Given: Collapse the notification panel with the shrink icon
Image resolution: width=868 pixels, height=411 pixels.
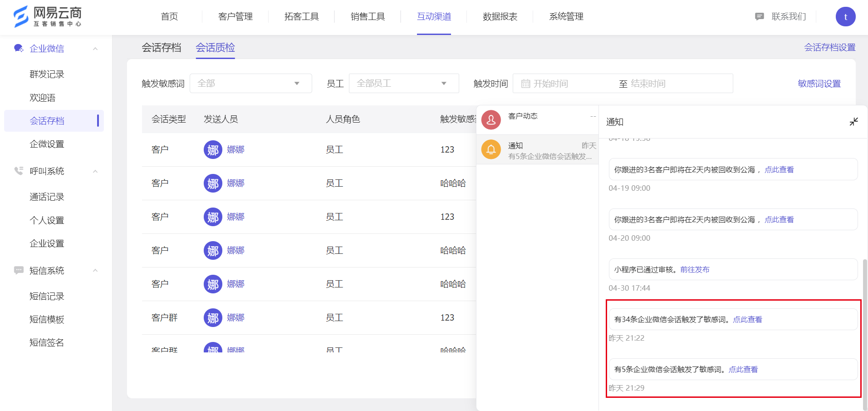Looking at the screenshot, I should point(853,122).
